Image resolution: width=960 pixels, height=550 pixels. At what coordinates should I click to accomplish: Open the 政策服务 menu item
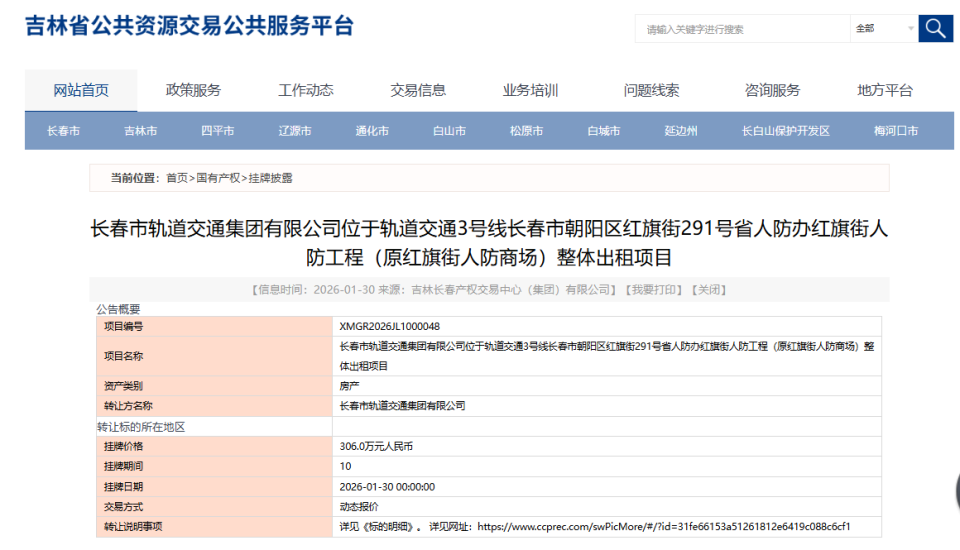point(193,90)
